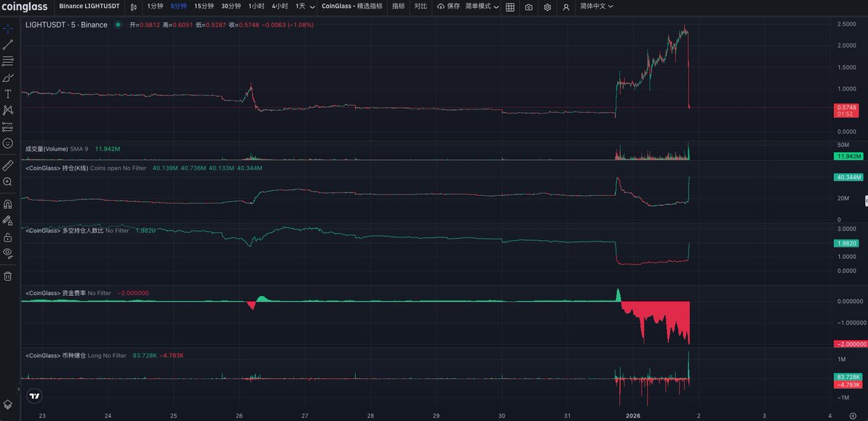Image resolution: width=868 pixels, height=421 pixels.
Task: Toggle stay in drawing mode
Action: pos(8,220)
